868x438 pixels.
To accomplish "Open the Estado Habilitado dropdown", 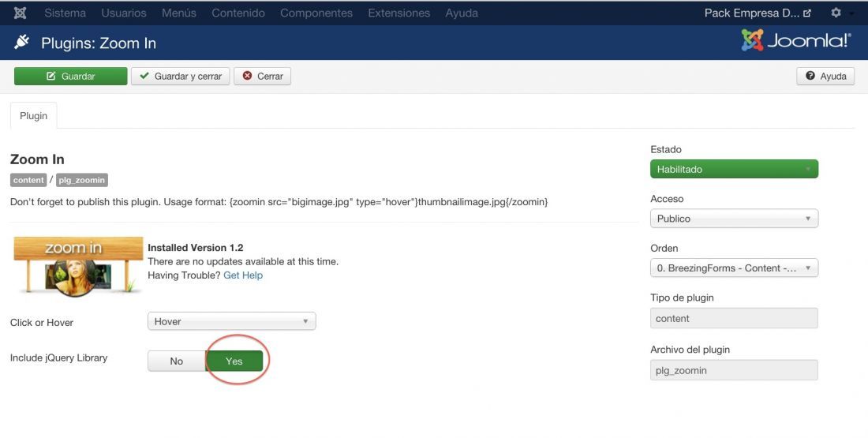I will (x=734, y=170).
